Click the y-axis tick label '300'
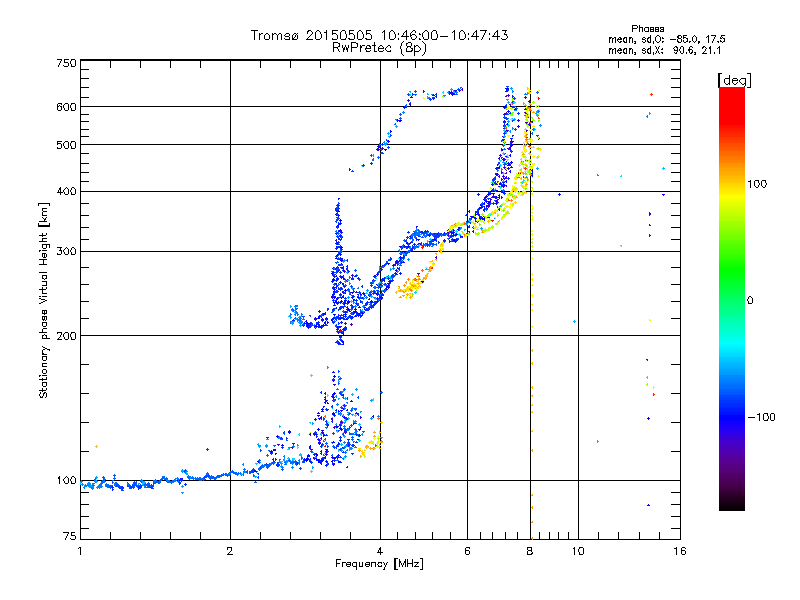This screenshot has height=600, width=800. point(66,251)
